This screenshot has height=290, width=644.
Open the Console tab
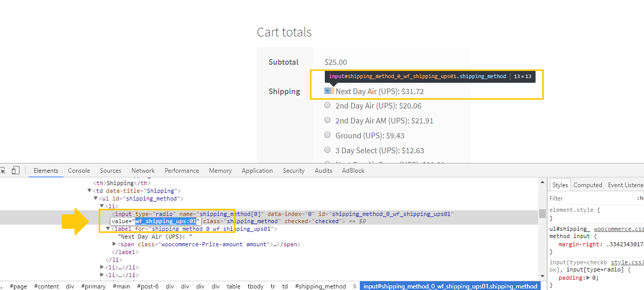(x=79, y=171)
